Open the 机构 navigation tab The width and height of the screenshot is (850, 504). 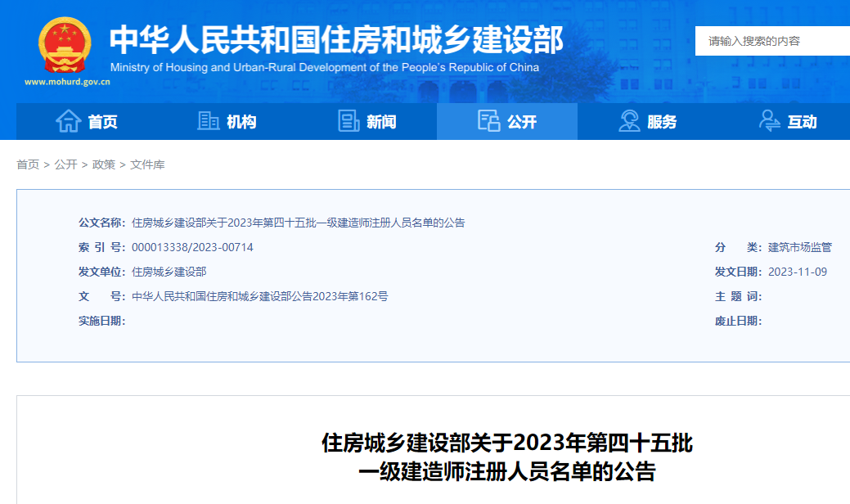227,121
